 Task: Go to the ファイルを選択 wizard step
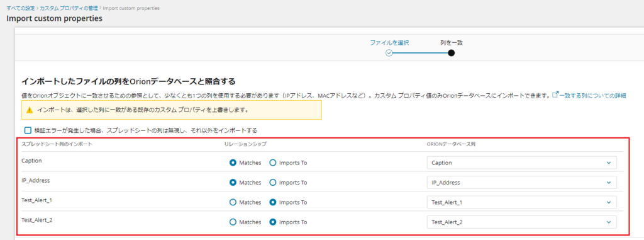pos(389,42)
